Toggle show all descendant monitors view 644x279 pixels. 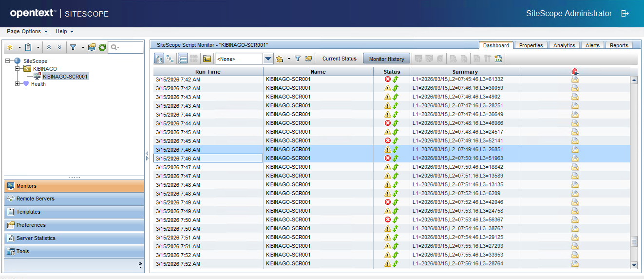[x=170, y=59]
